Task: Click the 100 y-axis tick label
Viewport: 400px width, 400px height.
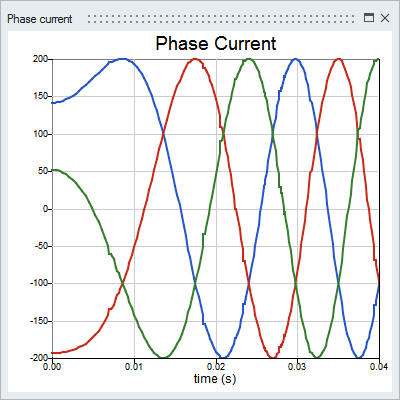Action: click(x=40, y=134)
